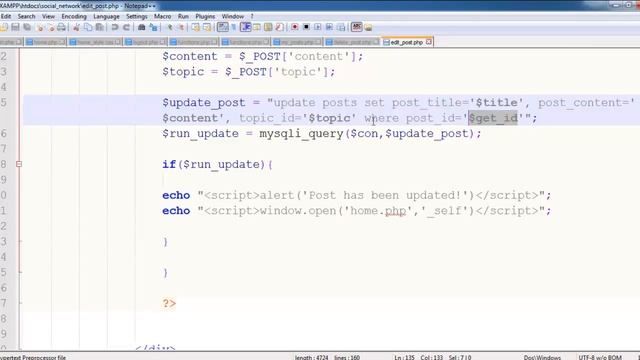Screen dimensions: 640x360
Task: Open the Macro menu
Action: click(162, 16)
